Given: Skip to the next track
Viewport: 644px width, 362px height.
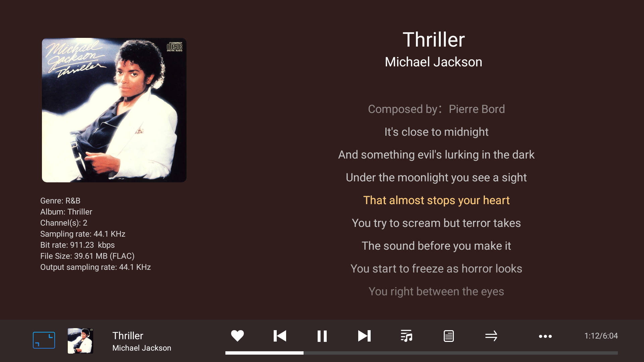Looking at the screenshot, I should (364, 336).
